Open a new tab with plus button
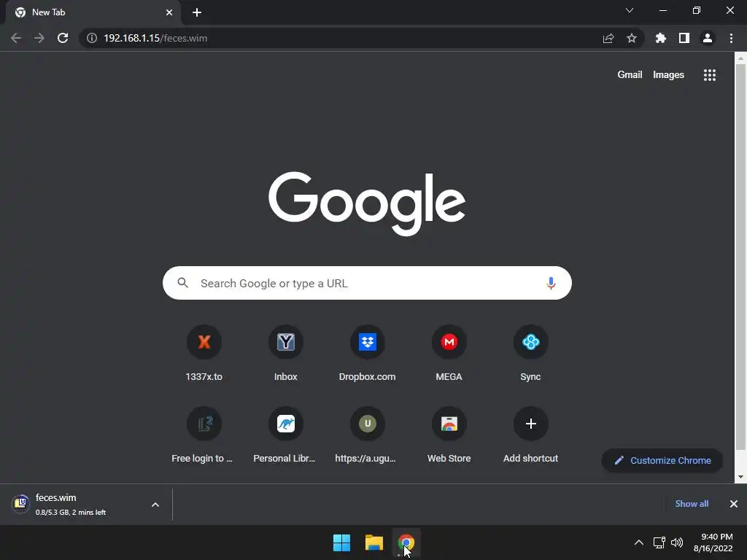Screen dimensions: 747x560 point(197,12)
